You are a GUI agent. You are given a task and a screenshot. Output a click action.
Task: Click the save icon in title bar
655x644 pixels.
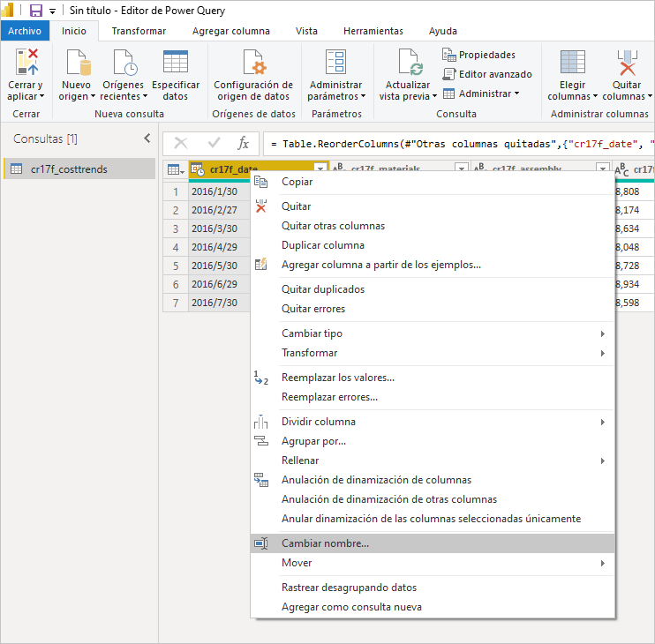36,10
